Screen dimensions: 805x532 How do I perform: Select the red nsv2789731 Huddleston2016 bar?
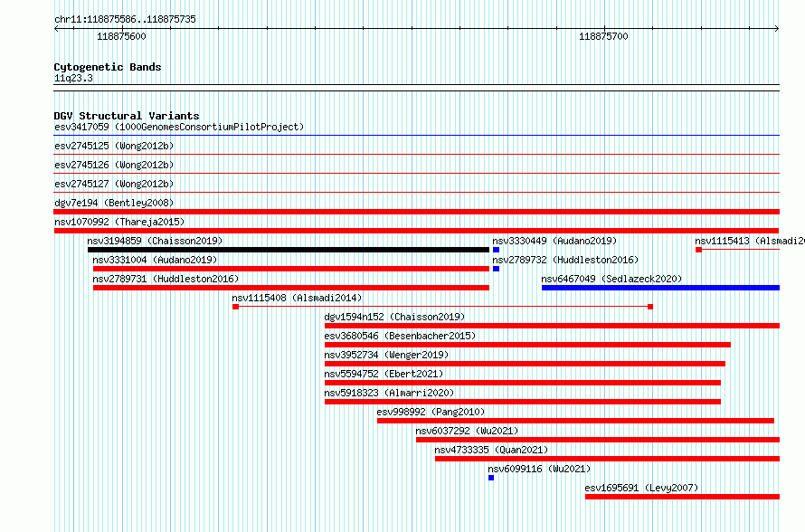tap(291, 288)
